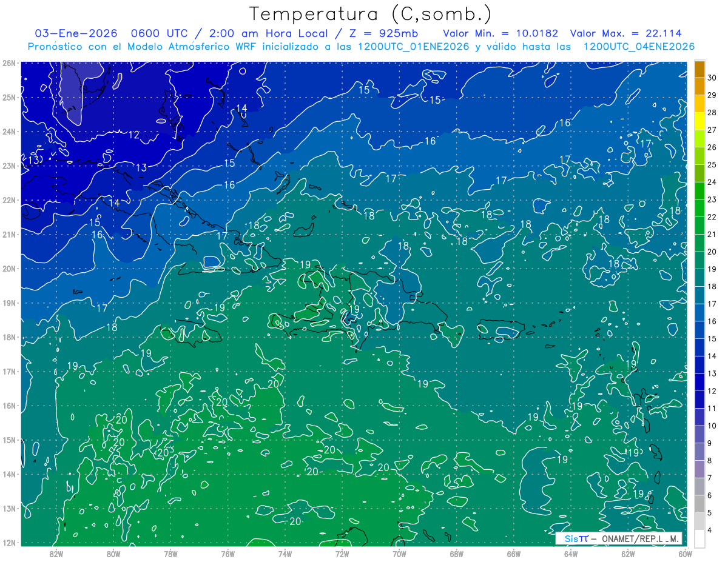Viewport: 728px width, 562px height.
Task: Click the "72W" longitude axis label
Action: (x=342, y=554)
